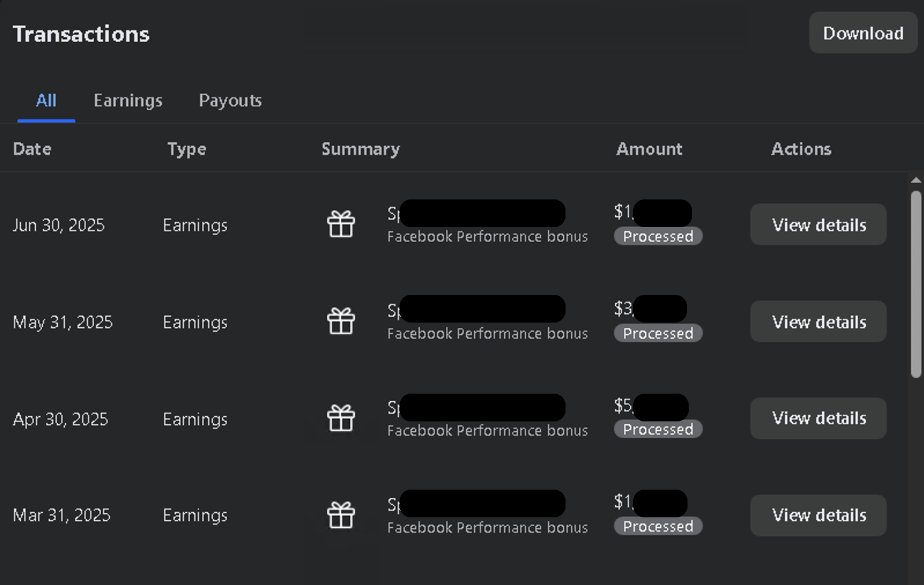Click the Processed badge for Mar 31
This screenshot has height=585, width=924.
(658, 526)
